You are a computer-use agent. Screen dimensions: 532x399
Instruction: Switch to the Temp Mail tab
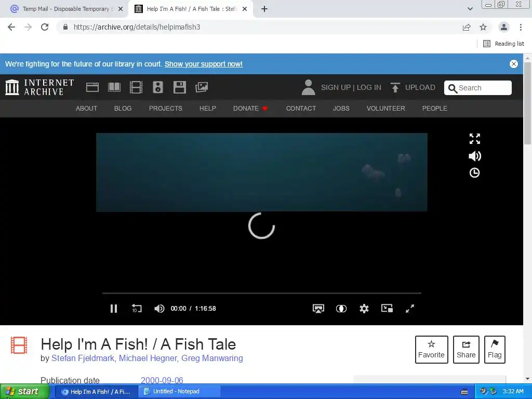(x=66, y=9)
